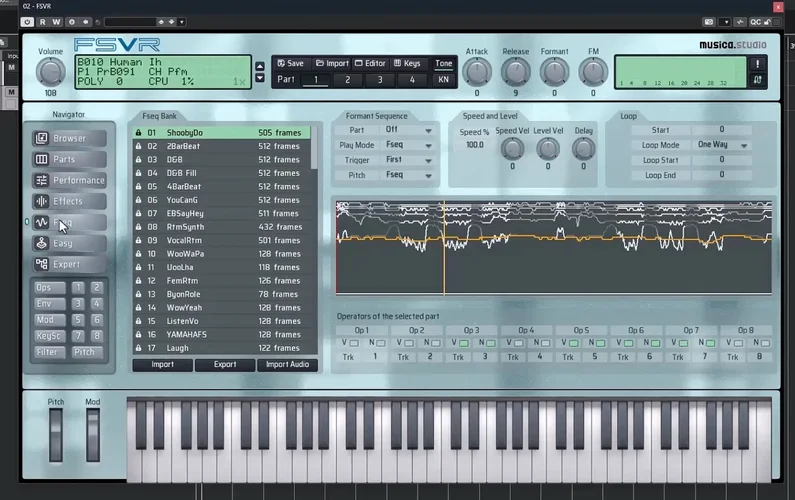The width and height of the screenshot is (795, 500).
Task: Click the Filter button in Navigator
Action: coord(48,352)
